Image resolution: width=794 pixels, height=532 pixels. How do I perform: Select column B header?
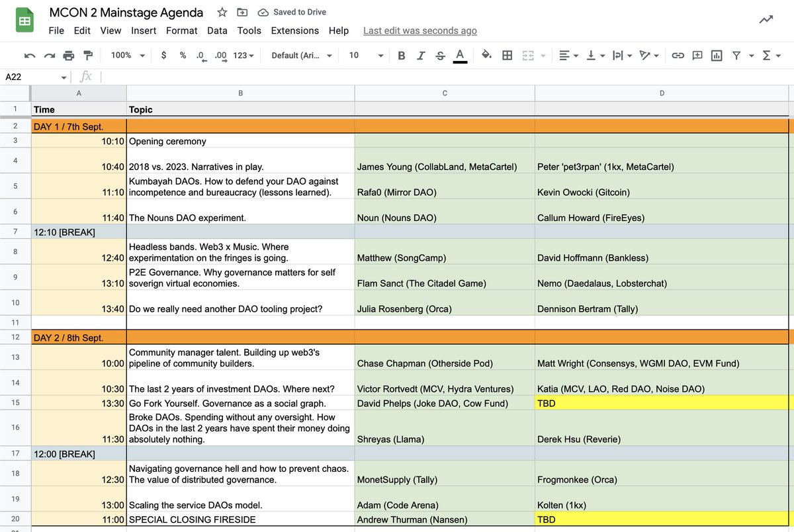coord(240,93)
